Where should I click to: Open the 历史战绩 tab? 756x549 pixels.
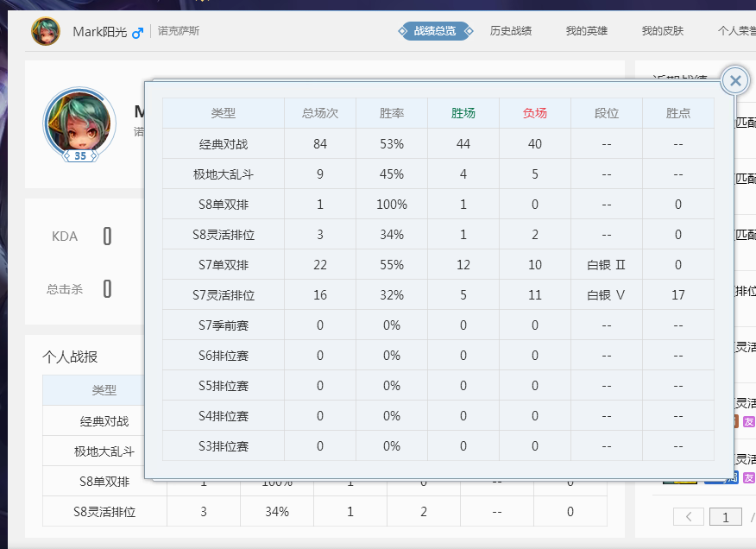click(511, 31)
